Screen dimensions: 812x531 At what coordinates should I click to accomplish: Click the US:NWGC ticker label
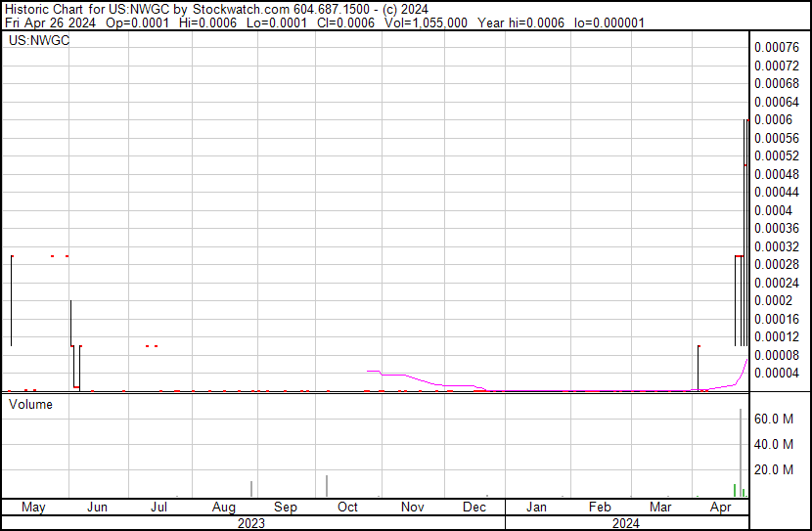click(x=34, y=41)
